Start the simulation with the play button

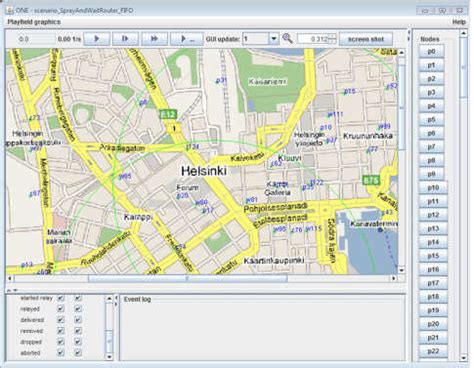[x=97, y=39]
